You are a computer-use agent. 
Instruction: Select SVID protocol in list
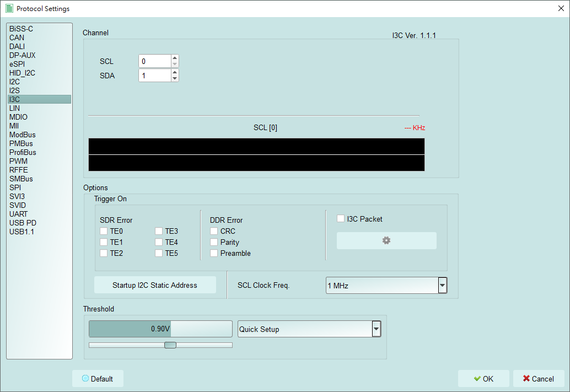tap(39, 205)
